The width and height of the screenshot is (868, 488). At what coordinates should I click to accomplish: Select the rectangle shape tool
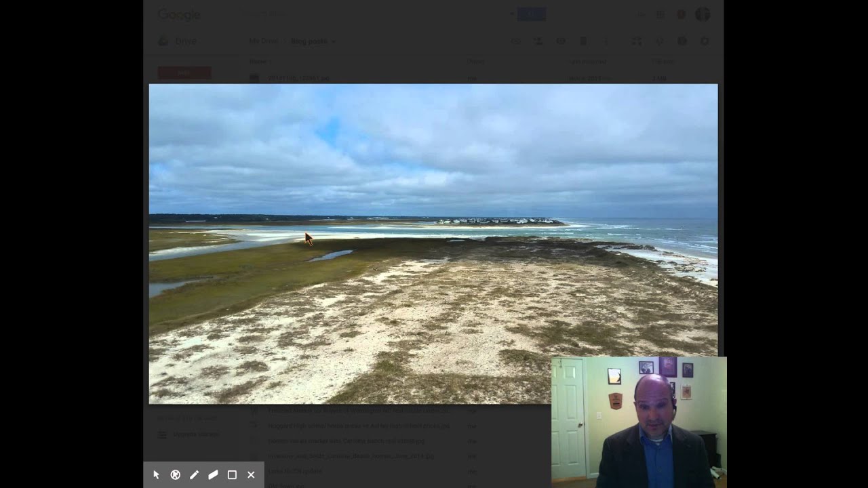point(232,475)
